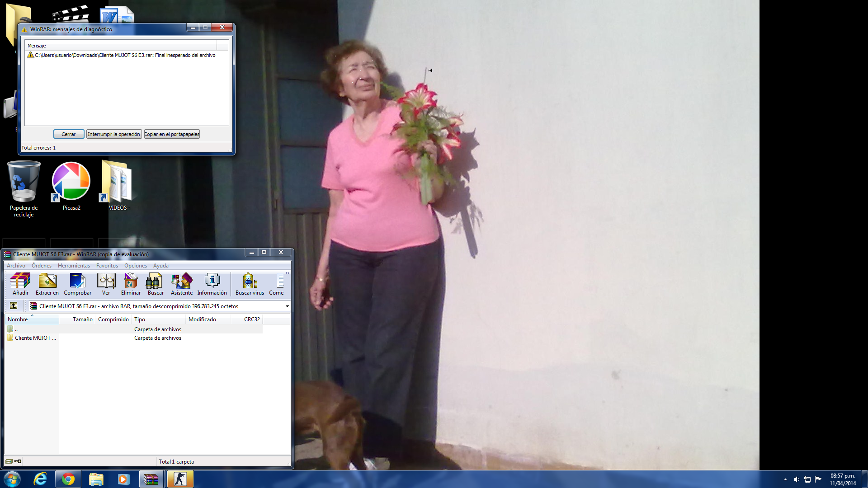The width and height of the screenshot is (868, 488).
Task: Click the Eliminar toolbar icon
Action: [x=131, y=284]
